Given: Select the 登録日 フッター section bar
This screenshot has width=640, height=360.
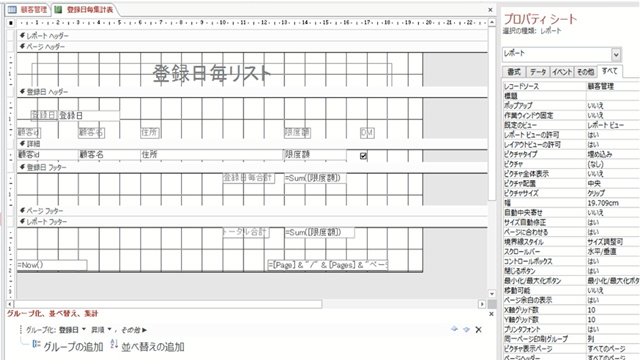Looking at the screenshot, I should [x=252, y=167].
